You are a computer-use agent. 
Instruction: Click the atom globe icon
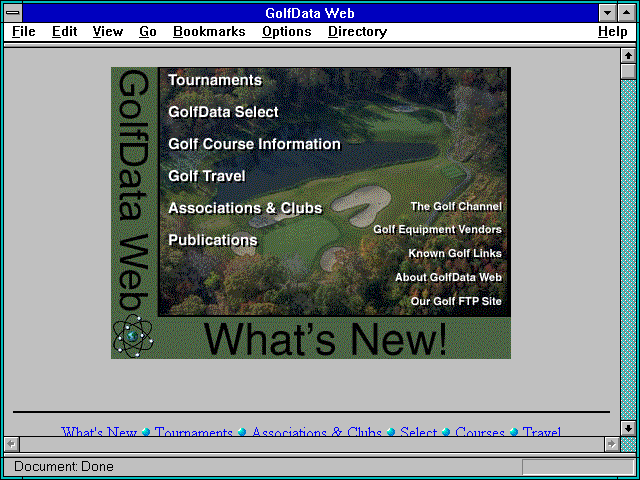[x=133, y=337]
